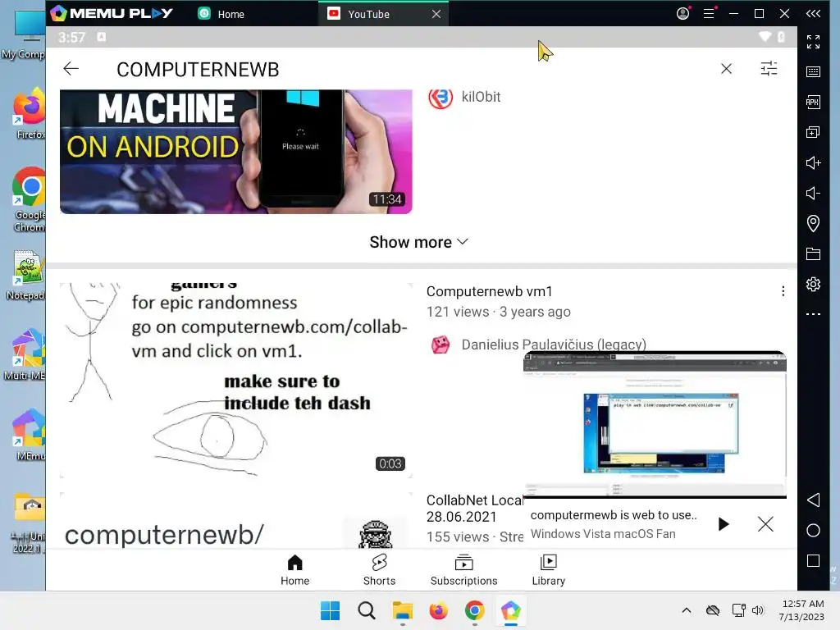Open File Explorer from the taskbar
Viewport: 840px width, 630px height.
(x=402, y=610)
